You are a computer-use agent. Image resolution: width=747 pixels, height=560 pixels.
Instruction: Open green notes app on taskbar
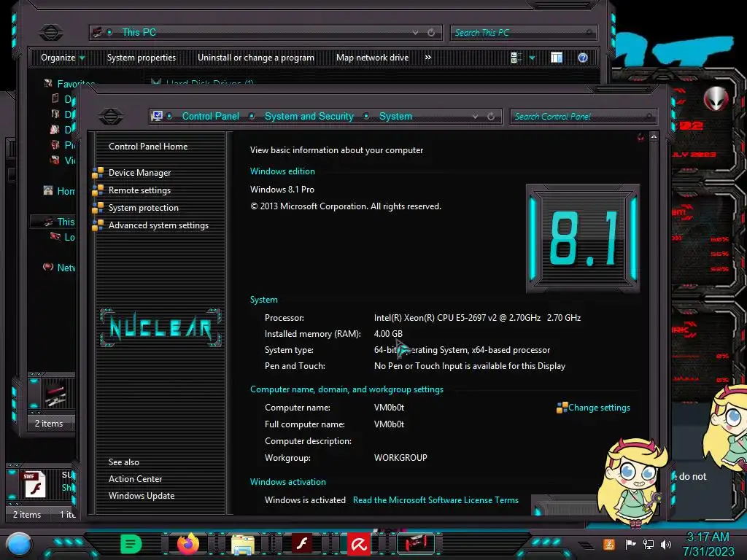pos(131,543)
